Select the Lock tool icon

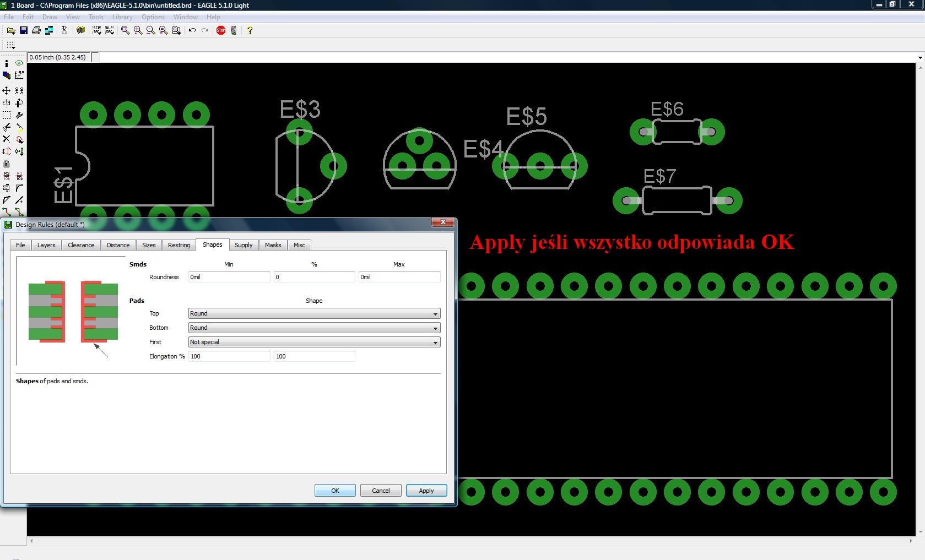pos(7,164)
